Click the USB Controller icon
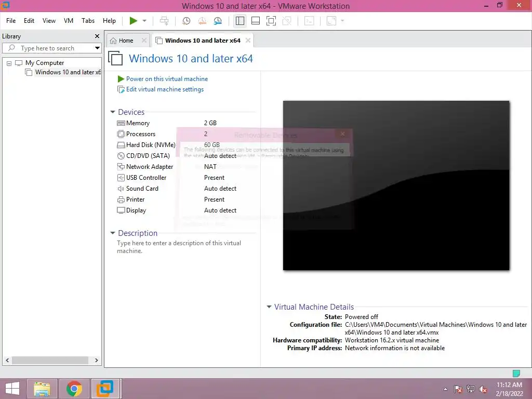Image resolution: width=532 pixels, height=399 pixels. click(121, 178)
